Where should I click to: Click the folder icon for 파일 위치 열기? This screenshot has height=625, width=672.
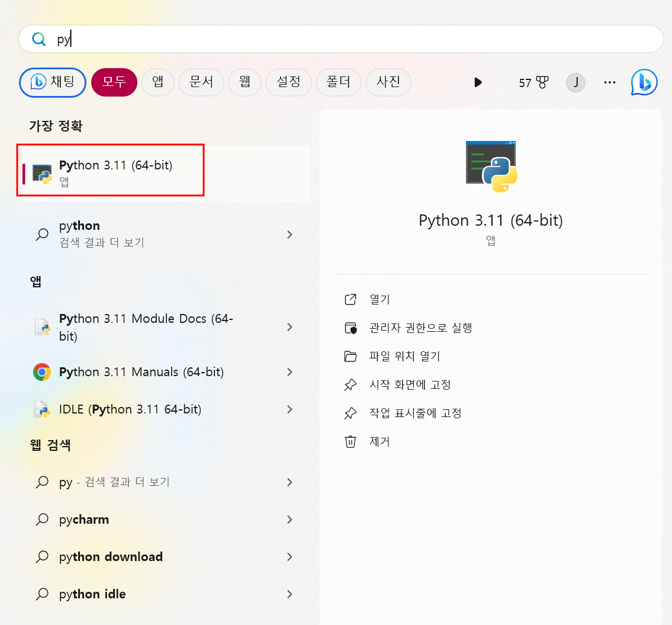pyautogui.click(x=351, y=357)
